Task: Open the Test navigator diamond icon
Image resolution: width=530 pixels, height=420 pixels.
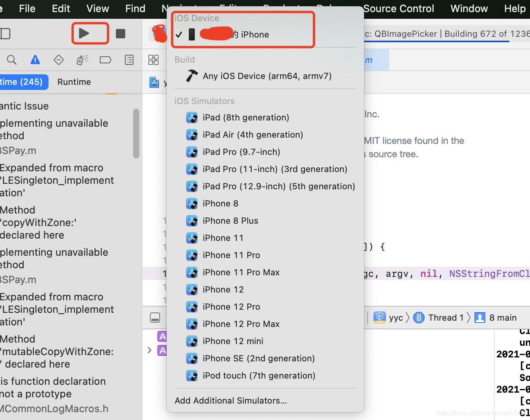Action: (x=59, y=60)
